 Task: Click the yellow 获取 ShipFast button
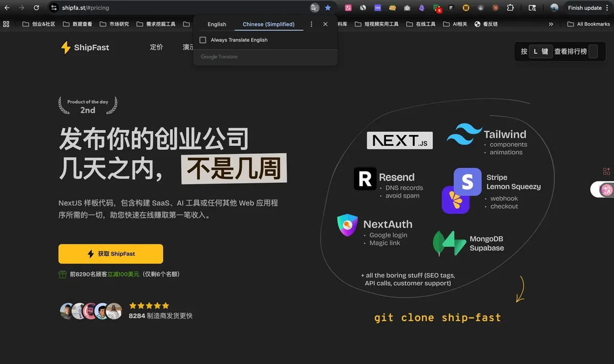click(x=111, y=254)
